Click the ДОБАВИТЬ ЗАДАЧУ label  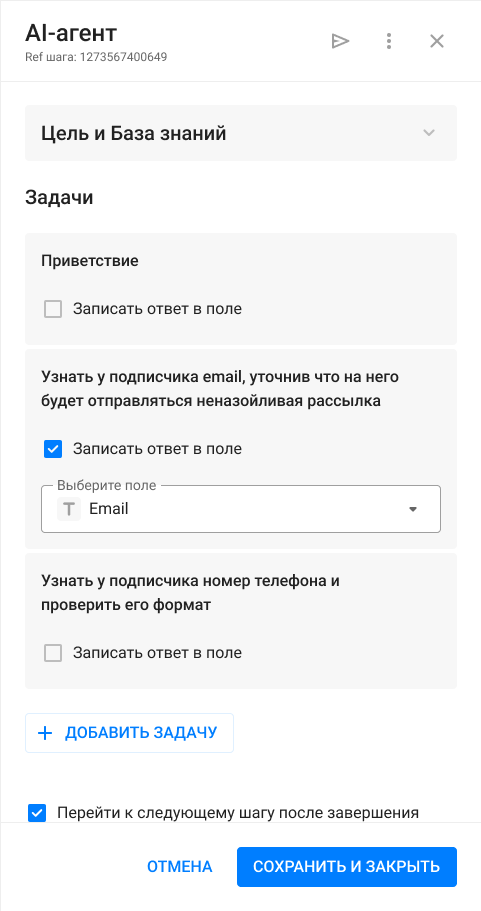141,733
